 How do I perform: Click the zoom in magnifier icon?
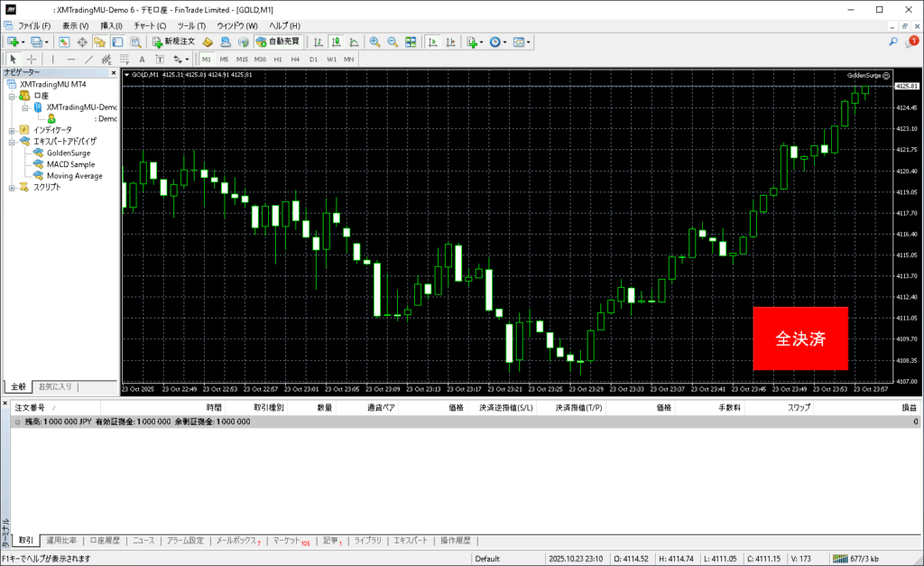pyautogui.click(x=374, y=42)
